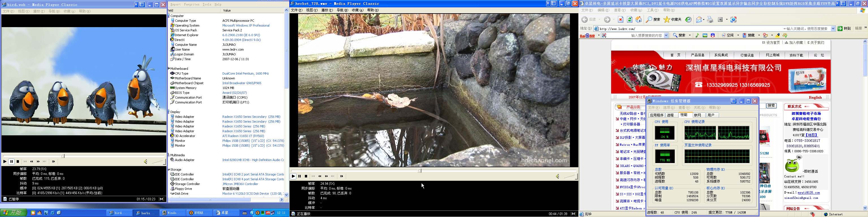Image resolution: width=868 pixels, height=217 pixels.
Task: Open 导航(N) menu in herbst_720.wmv player
Action: tap(342, 10)
